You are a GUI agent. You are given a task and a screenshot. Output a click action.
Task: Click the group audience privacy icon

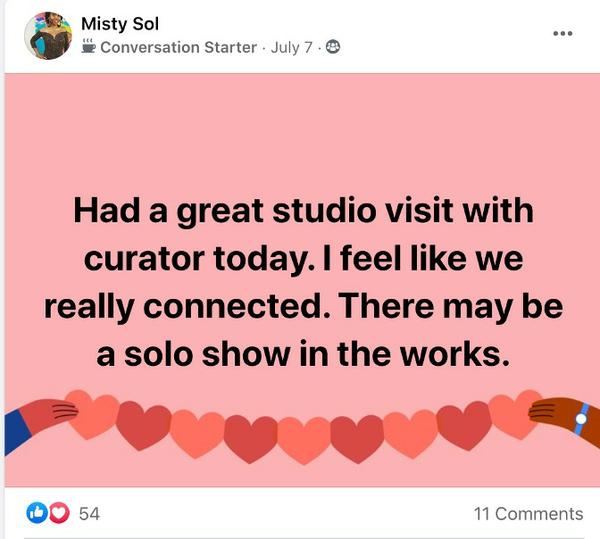coord(333,46)
